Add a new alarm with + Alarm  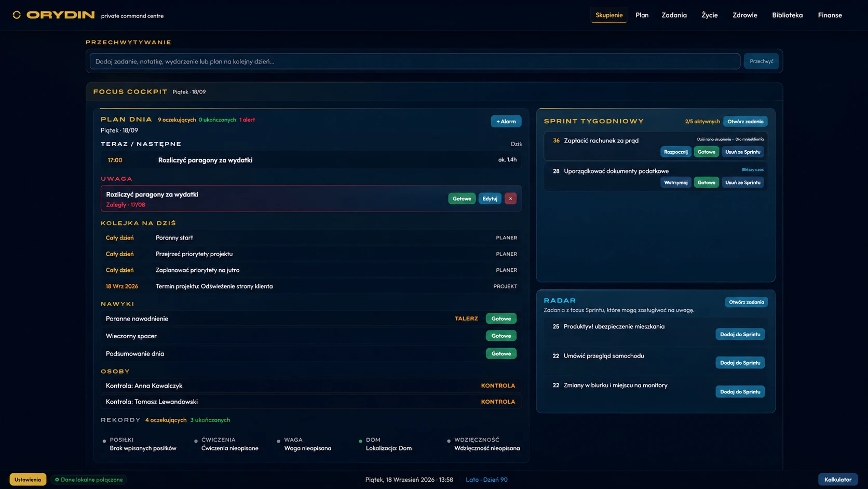point(506,121)
